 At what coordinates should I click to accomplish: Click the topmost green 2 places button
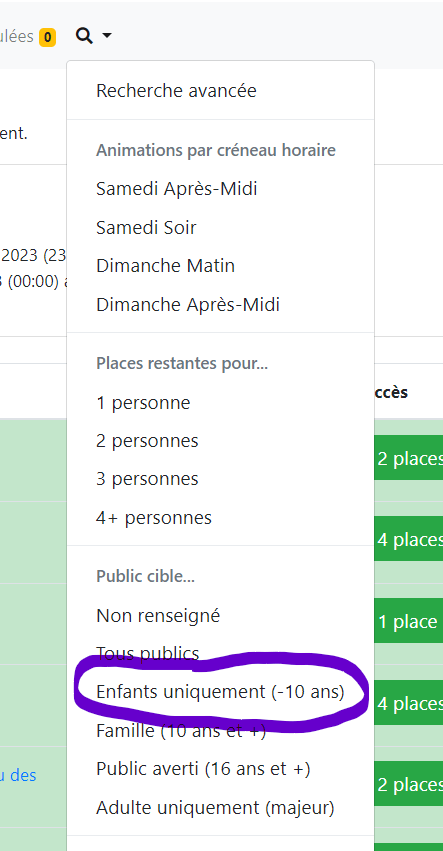point(408,458)
